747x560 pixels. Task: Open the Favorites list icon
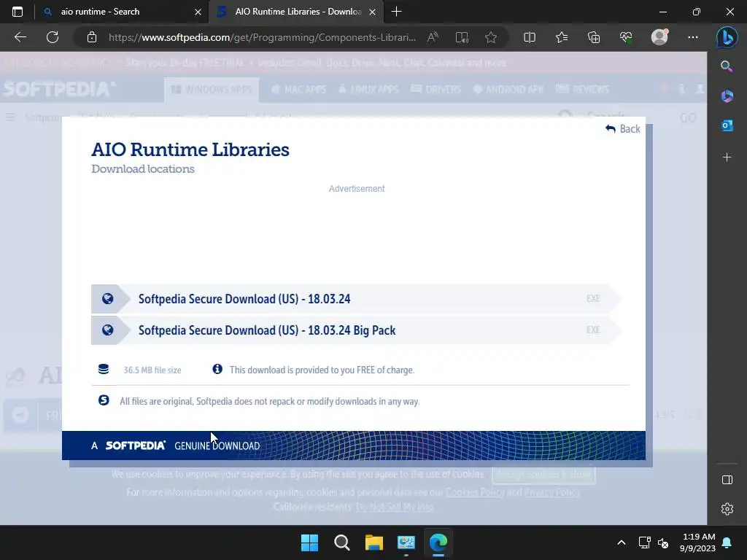[x=562, y=37]
